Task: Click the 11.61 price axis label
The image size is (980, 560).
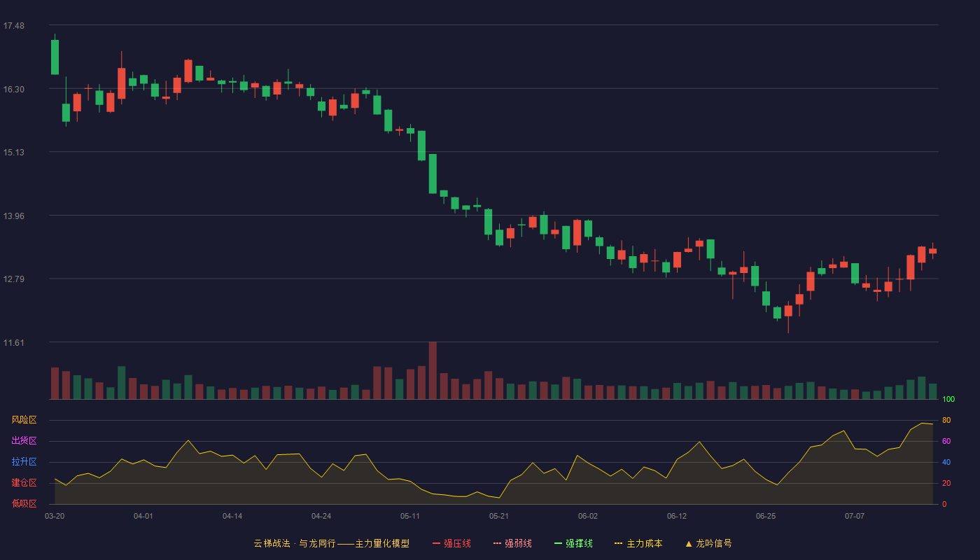Action: click(x=13, y=342)
